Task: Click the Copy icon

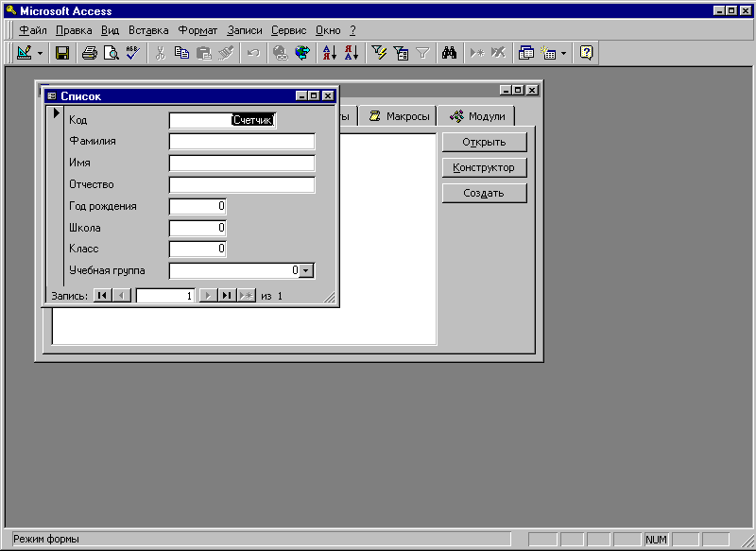Action: (x=181, y=53)
